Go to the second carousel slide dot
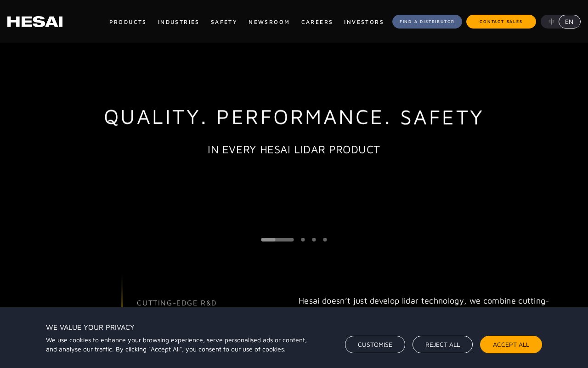588x368 pixels. click(303, 240)
